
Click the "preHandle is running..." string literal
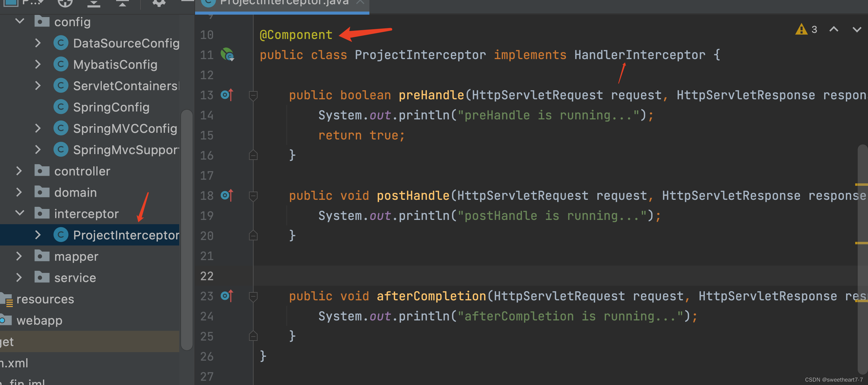[548, 115]
